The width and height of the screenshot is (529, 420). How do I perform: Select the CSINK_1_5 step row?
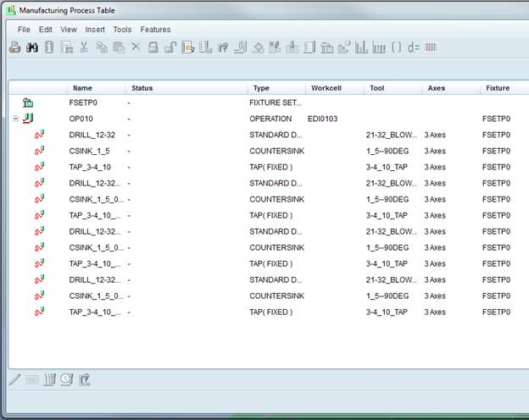click(89, 151)
